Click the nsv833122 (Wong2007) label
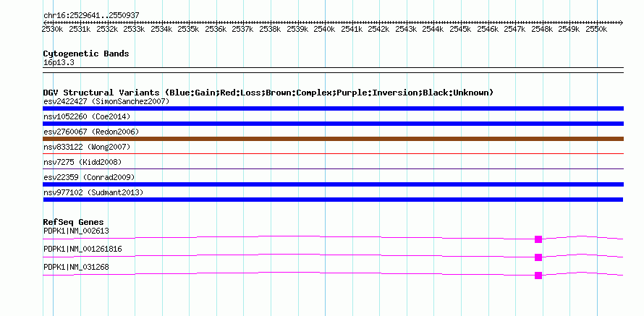Screen dimensions: 644x316 tap(87, 147)
